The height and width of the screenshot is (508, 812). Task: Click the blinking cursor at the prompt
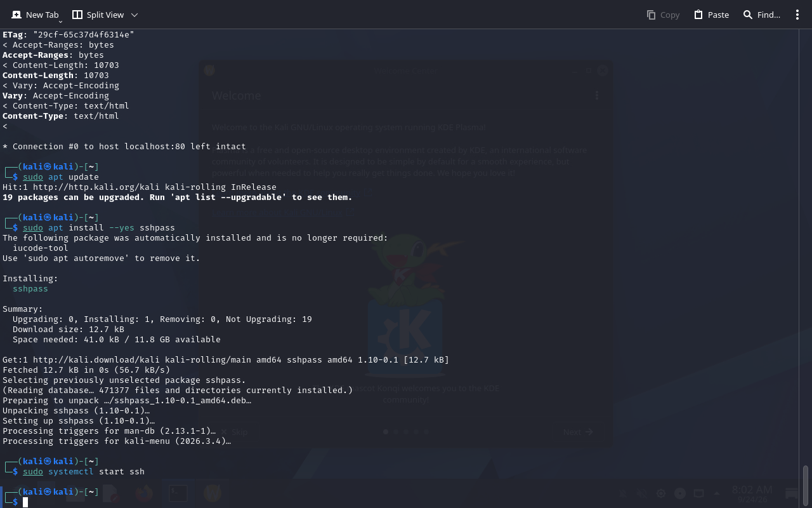[x=25, y=502]
